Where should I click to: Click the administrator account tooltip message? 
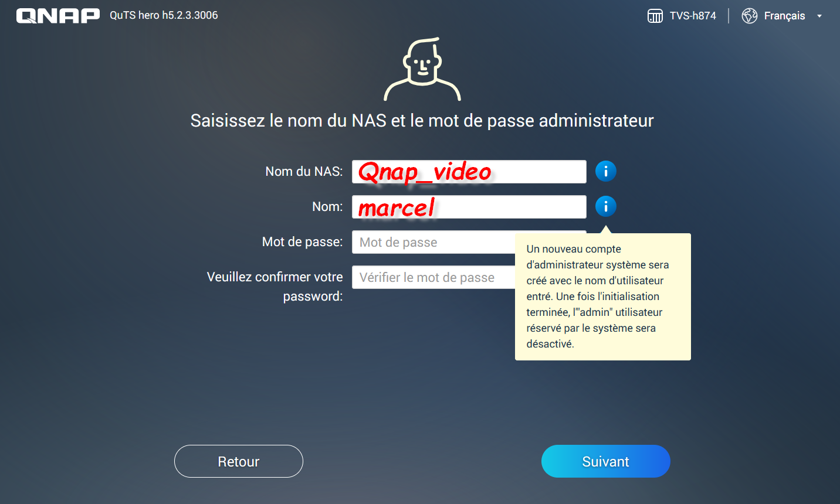pyautogui.click(x=602, y=297)
